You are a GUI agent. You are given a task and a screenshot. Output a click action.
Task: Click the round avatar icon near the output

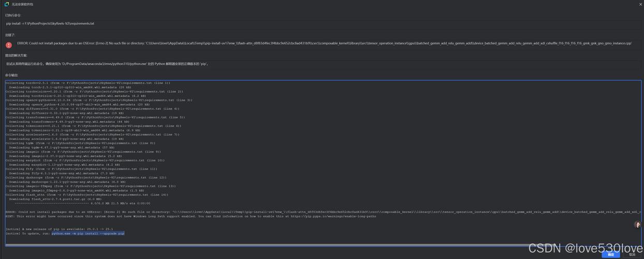point(638,224)
